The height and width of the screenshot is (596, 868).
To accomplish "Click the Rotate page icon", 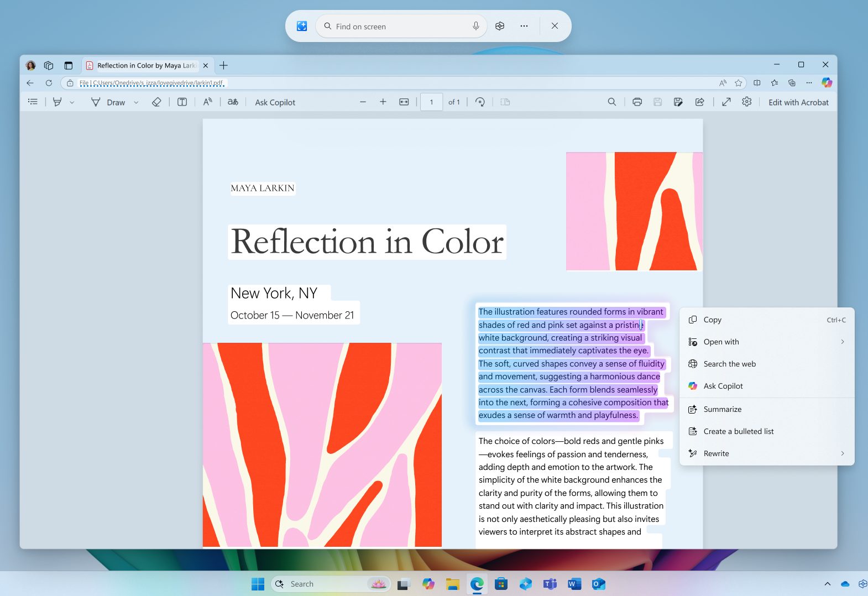I will 480,102.
